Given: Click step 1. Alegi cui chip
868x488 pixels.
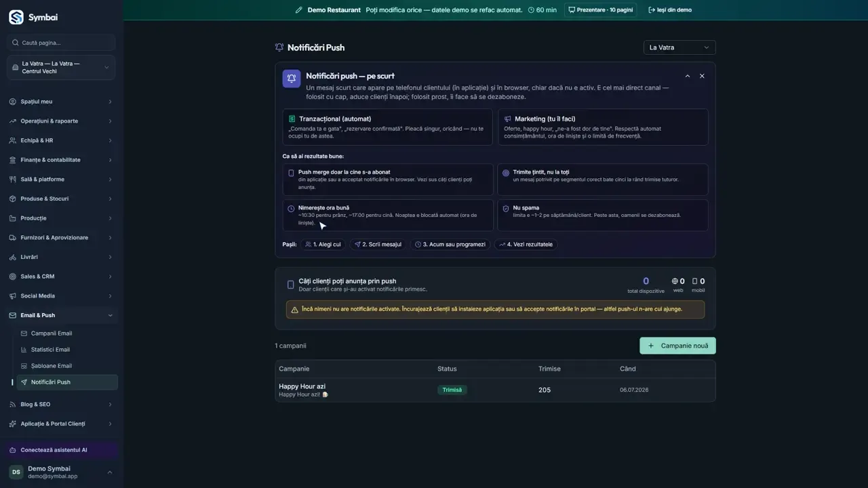Looking at the screenshot, I should pos(323,245).
